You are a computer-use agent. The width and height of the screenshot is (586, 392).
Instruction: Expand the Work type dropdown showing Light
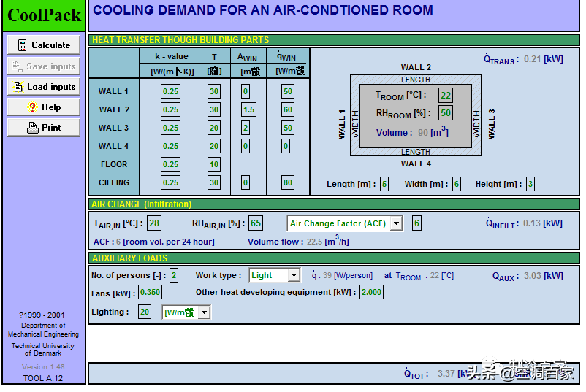294,275
